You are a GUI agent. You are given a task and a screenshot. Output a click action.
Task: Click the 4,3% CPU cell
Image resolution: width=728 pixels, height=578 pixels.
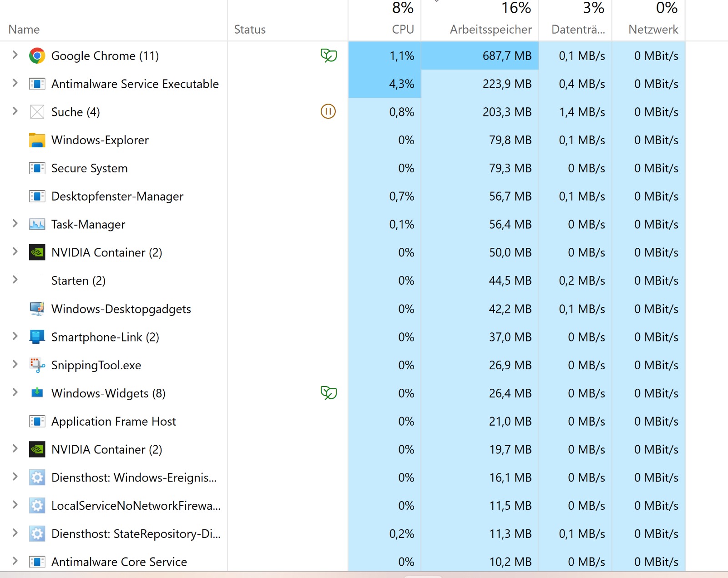pyautogui.click(x=384, y=84)
